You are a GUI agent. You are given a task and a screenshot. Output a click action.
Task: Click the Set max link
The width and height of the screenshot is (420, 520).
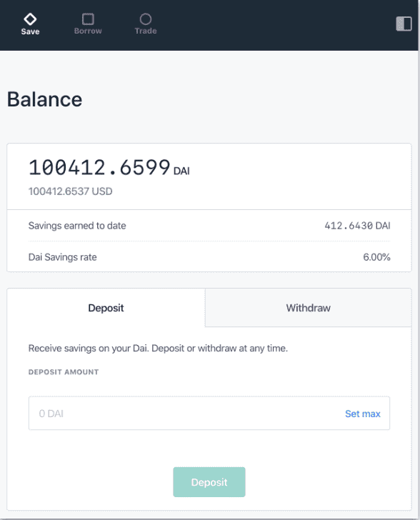click(363, 414)
